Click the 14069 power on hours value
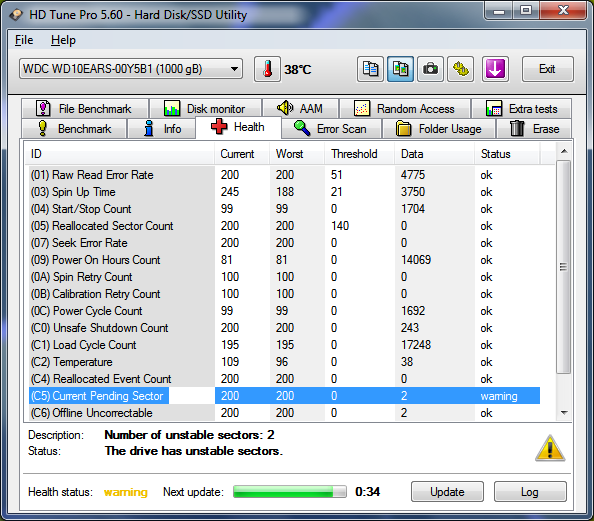The height and width of the screenshot is (521, 594). click(416, 260)
